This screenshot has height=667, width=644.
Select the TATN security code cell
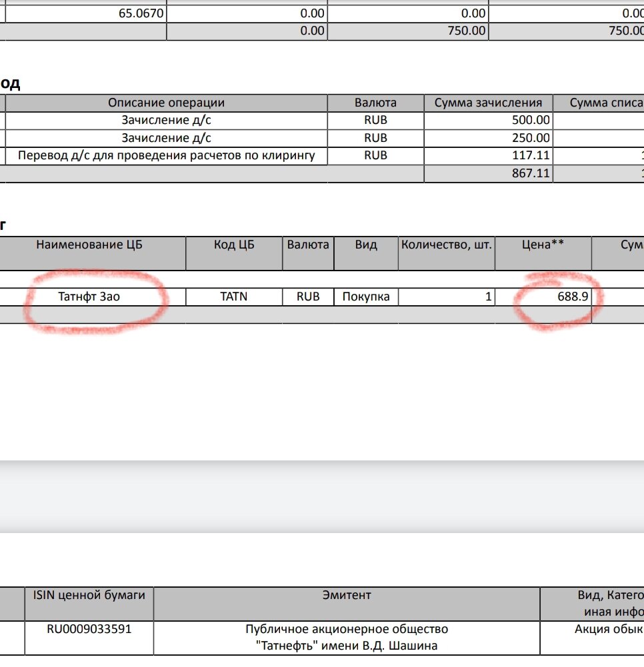pyautogui.click(x=234, y=297)
